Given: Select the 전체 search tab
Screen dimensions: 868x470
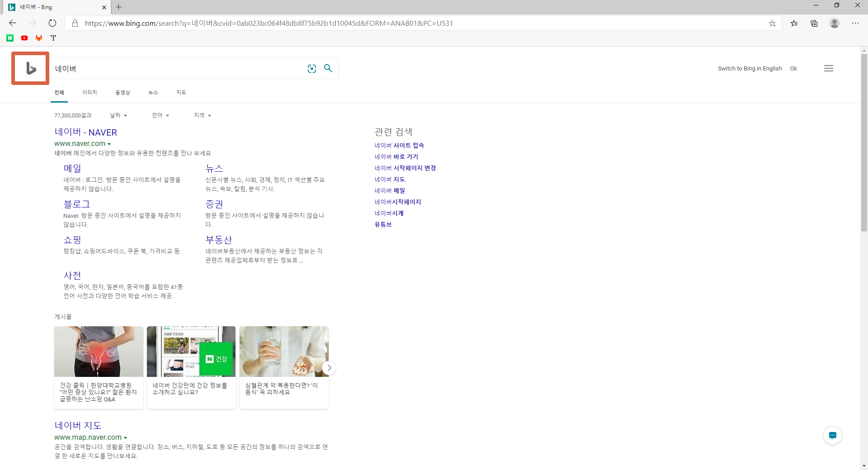Looking at the screenshot, I should (59, 93).
